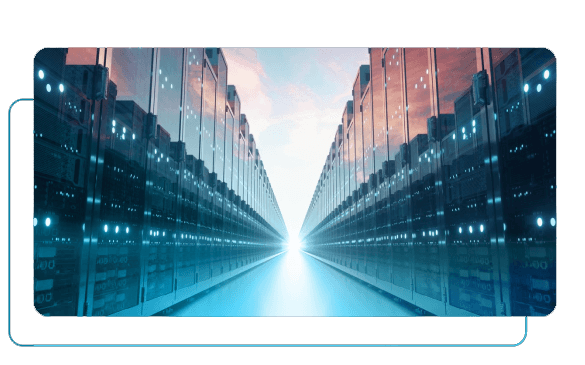Click the server room corridor image

point(295,182)
